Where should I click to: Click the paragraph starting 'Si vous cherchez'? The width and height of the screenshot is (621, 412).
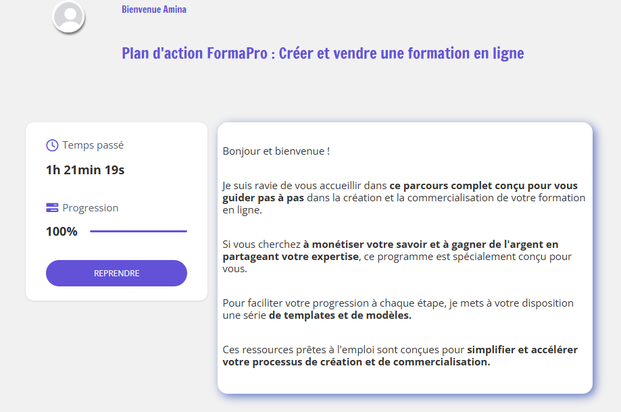[x=397, y=257]
